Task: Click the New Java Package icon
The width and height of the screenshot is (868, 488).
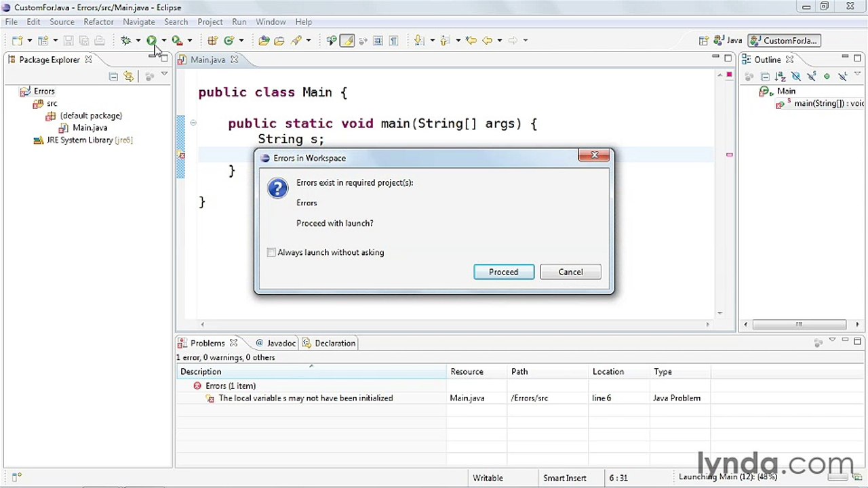Action: (x=213, y=41)
